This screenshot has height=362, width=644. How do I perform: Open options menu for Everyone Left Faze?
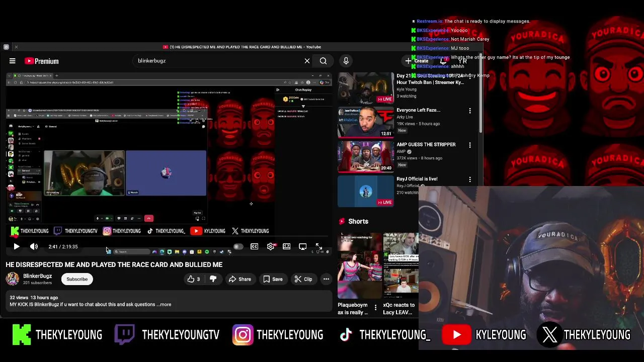(470, 111)
